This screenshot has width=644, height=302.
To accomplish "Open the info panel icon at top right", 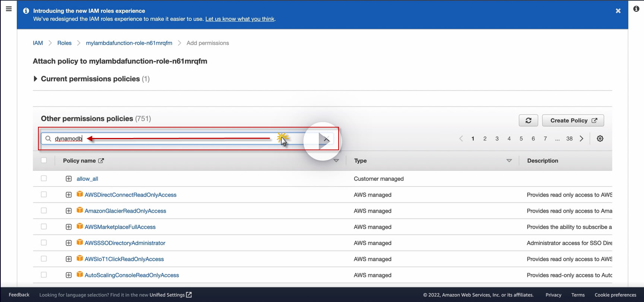I will click(636, 9).
